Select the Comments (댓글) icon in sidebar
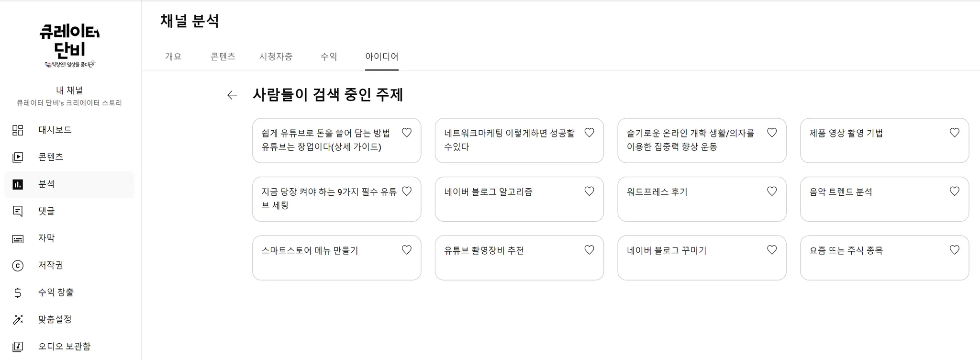This screenshot has width=980, height=360. click(18, 211)
